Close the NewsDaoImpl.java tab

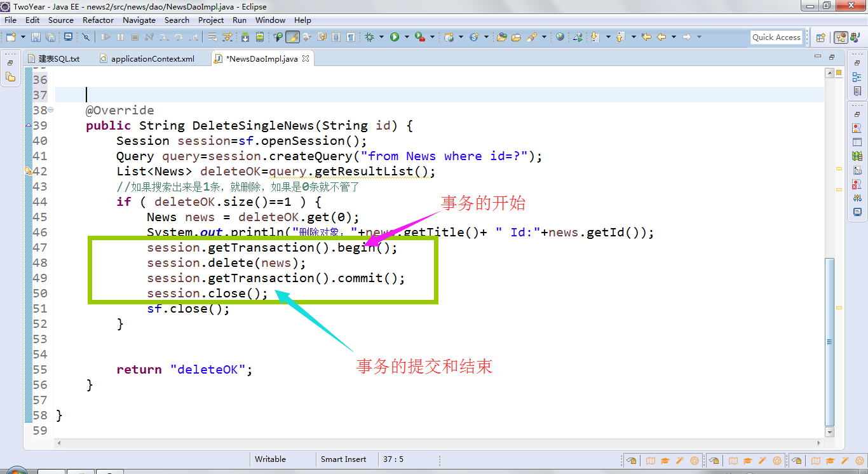tap(306, 58)
